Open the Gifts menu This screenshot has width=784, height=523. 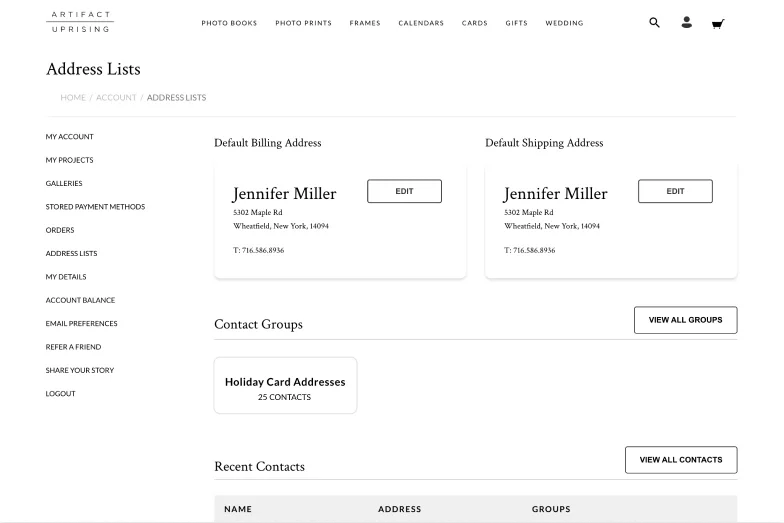coord(516,23)
